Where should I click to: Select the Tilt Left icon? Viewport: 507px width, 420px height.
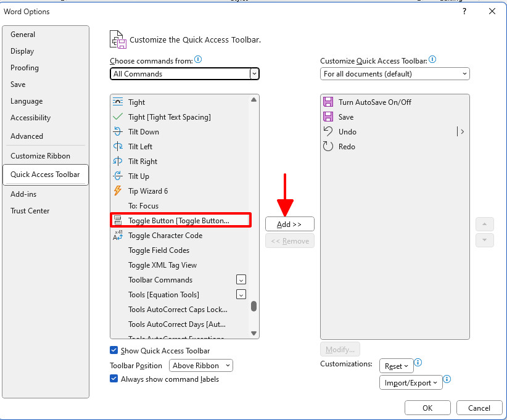coord(118,146)
